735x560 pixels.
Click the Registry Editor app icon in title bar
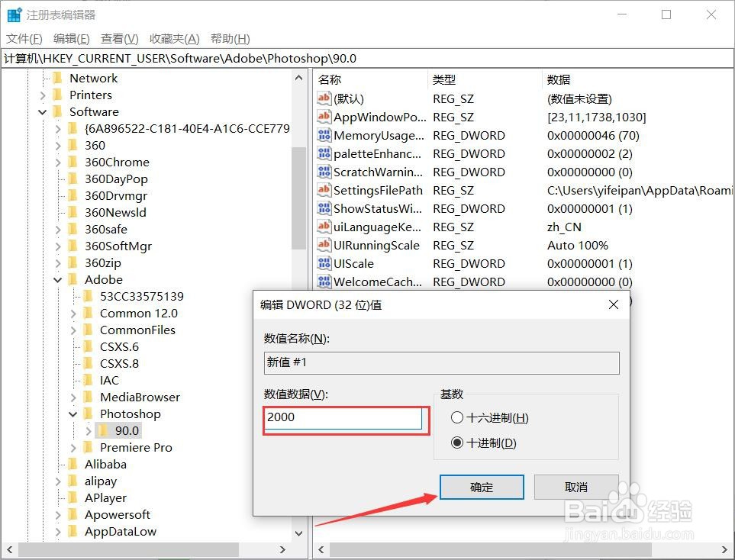coord(15,15)
